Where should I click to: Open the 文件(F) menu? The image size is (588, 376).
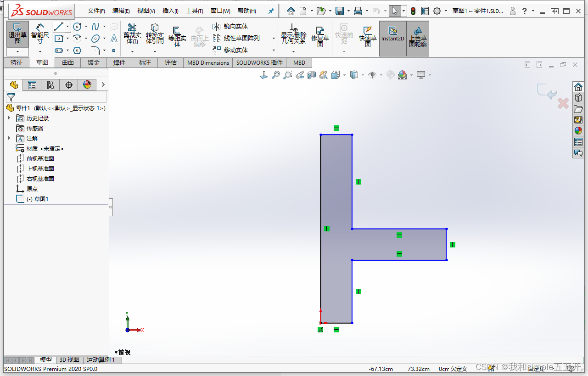(96, 11)
